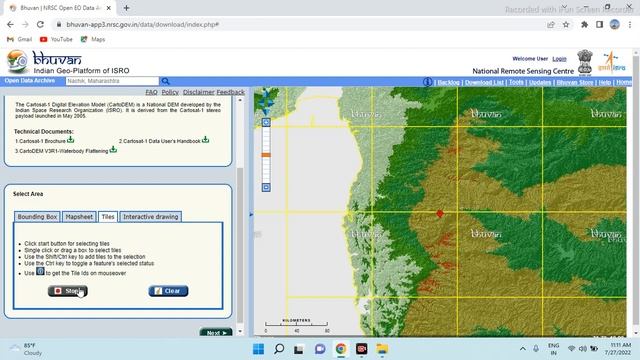Collapse the left panel with the blue arrow
This screenshot has height=360, width=640.
tap(251, 214)
